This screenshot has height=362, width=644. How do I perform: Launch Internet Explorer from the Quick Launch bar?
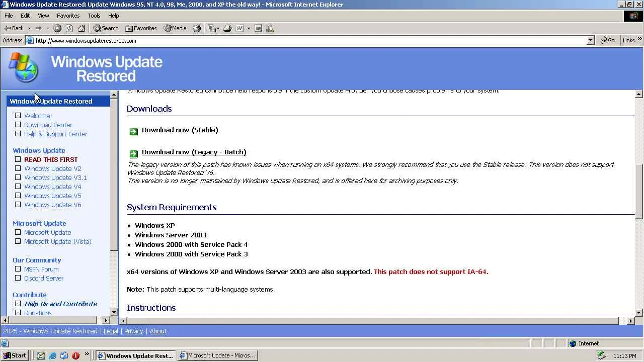coord(52,355)
